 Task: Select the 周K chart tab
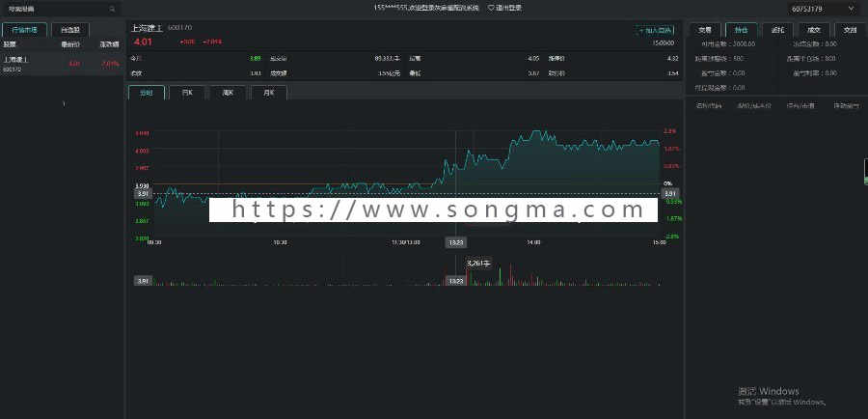(x=228, y=93)
